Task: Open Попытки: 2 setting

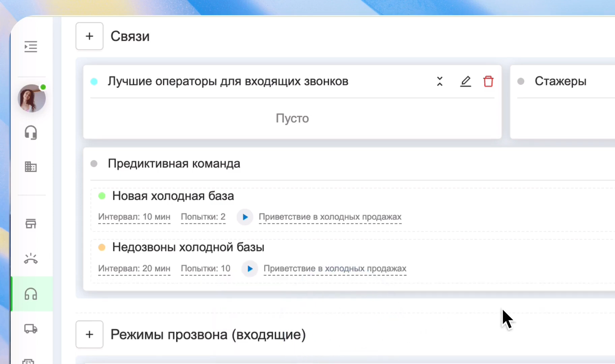Action: click(203, 217)
